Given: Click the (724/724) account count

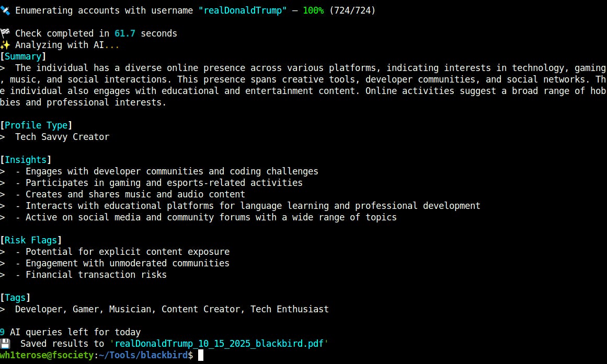Looking at the screenshot, I should click(352, 10).
